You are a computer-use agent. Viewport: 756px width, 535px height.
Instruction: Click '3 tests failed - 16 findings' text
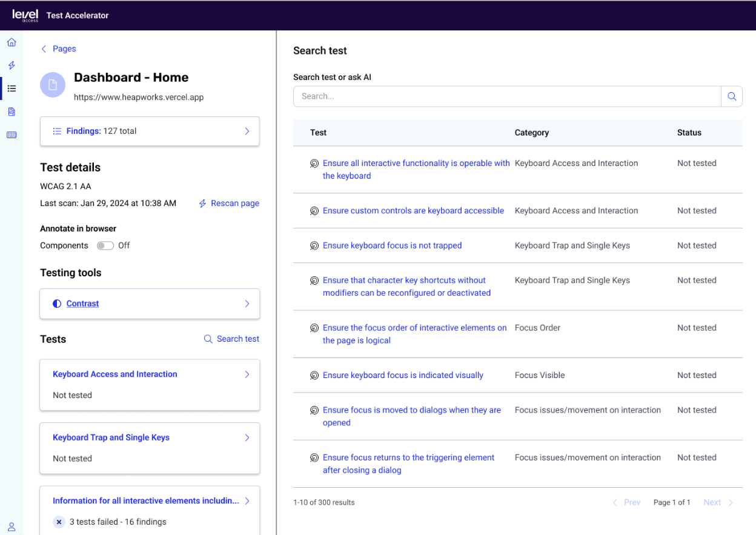pos(118,522)
